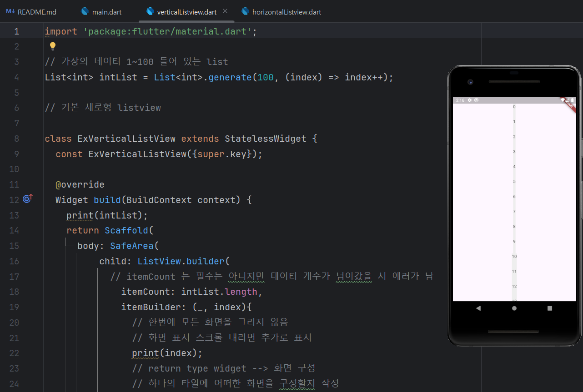Tap the 2:16 clock in emulator status bar
The height and width of the screenshot is (392, 583).
click(460, 100)
